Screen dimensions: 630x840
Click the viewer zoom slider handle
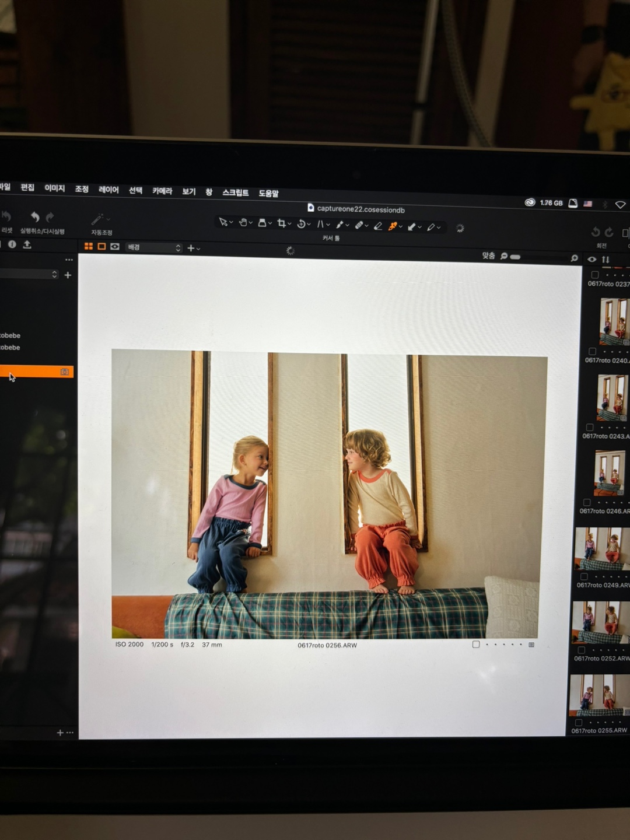point(515,257)
